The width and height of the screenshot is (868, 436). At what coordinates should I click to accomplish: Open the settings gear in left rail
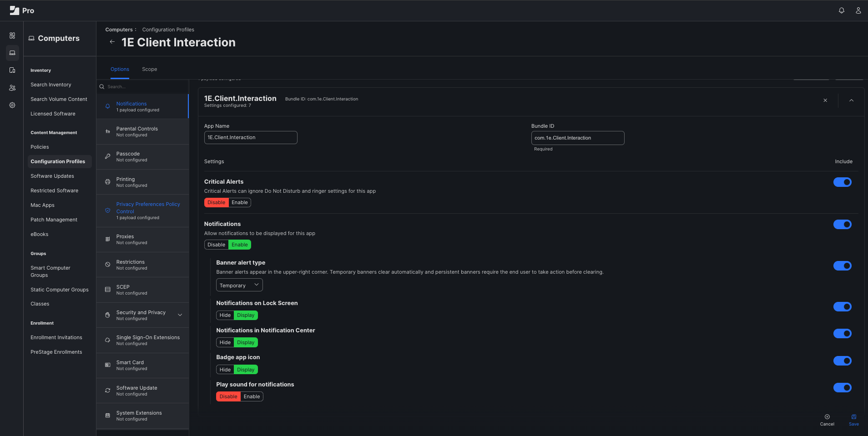[x=12, y=105]
